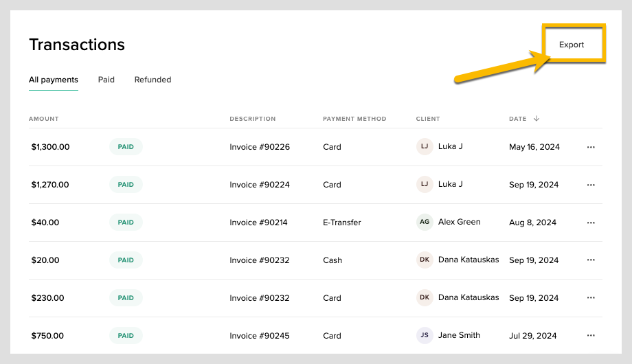
Task: Click the Cash payment method
Action: [x=332, y=260]
